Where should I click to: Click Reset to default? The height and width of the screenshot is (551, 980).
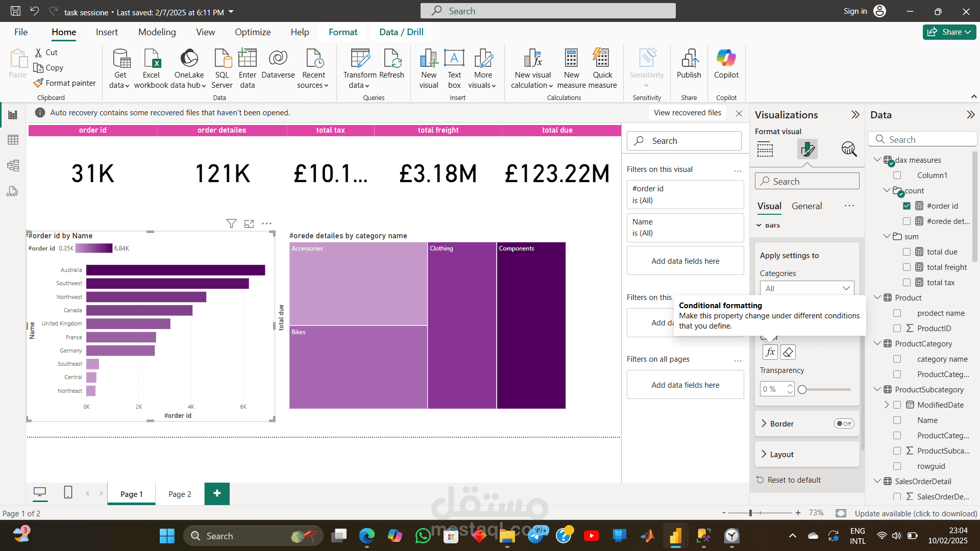(x=788, y=480)
